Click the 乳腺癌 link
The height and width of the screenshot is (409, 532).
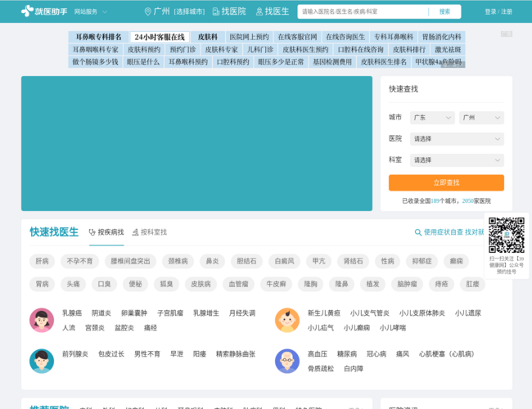coord(72,313)
